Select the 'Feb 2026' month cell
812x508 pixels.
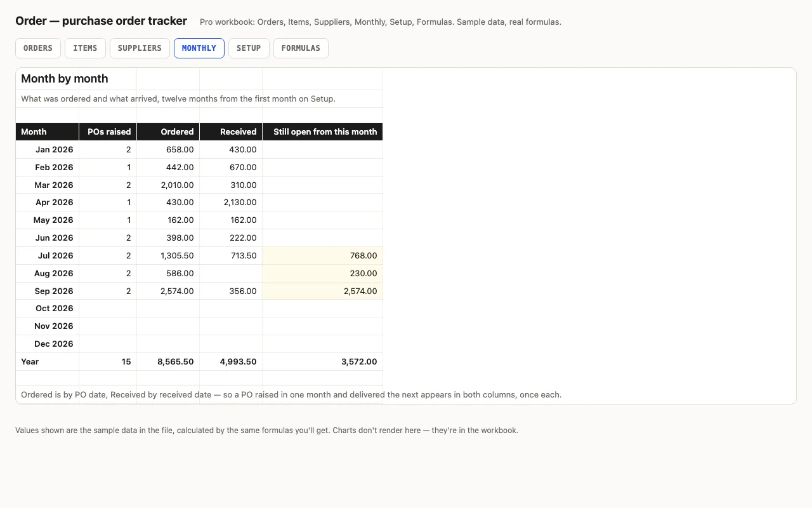tap(48, 167)
